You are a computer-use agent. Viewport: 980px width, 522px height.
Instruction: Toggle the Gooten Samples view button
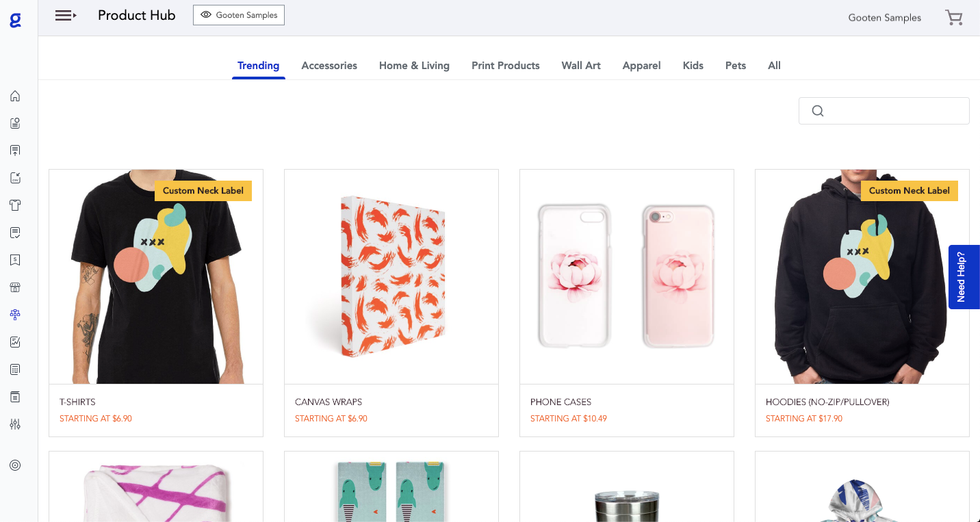(239, 15)
